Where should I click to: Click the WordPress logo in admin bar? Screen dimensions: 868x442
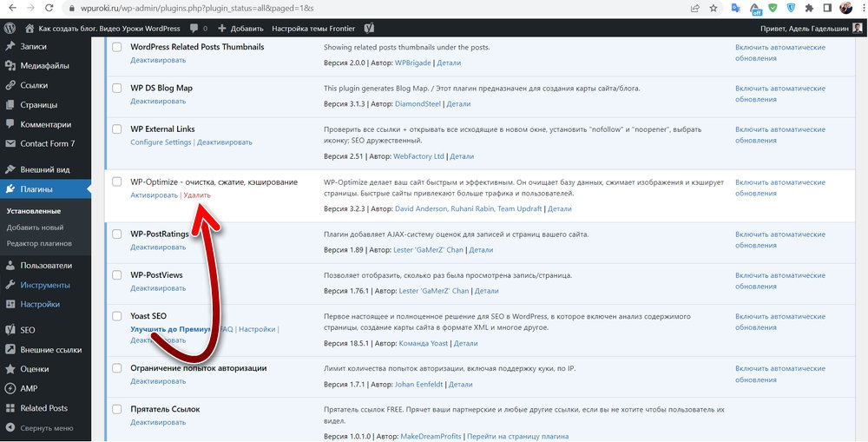coord(9,29)
